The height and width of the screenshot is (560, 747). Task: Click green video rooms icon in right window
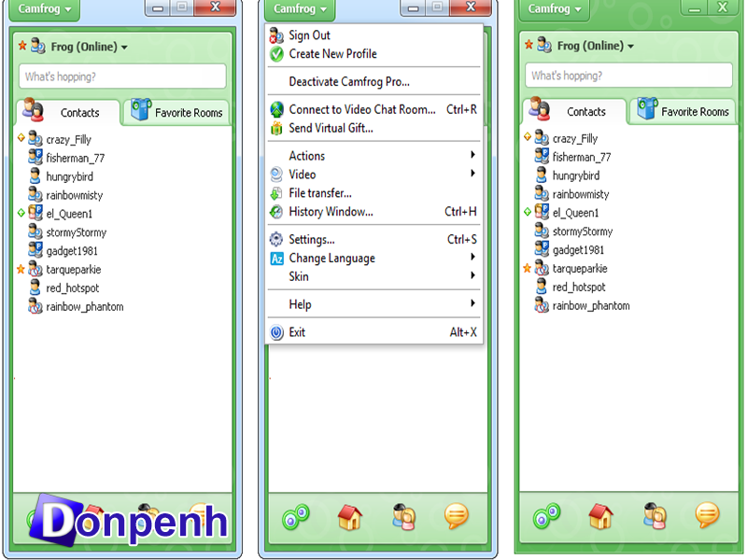click(x=546, y=516)
